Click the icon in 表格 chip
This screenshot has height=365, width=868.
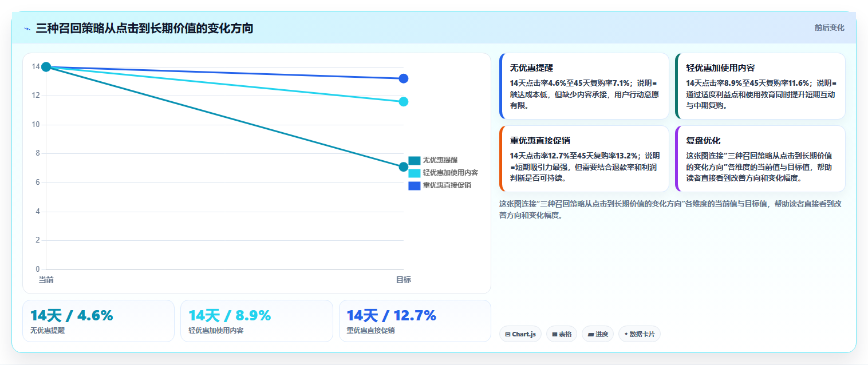click(x=555, y=334)
